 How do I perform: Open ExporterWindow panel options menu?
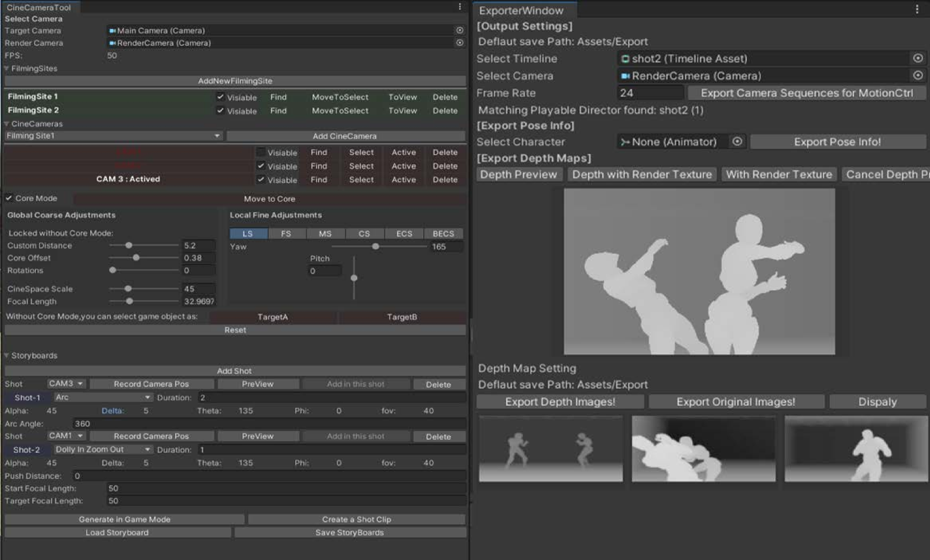click(x=917, y=10)
